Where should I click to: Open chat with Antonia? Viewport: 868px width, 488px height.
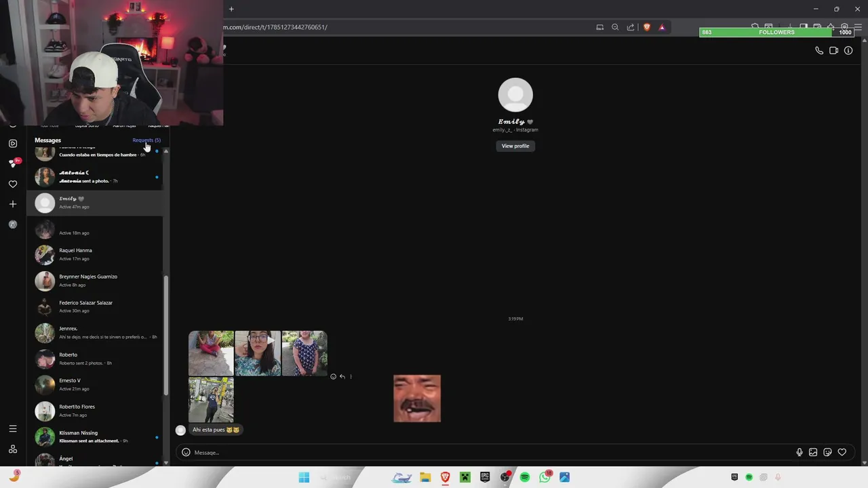point(95,177)
